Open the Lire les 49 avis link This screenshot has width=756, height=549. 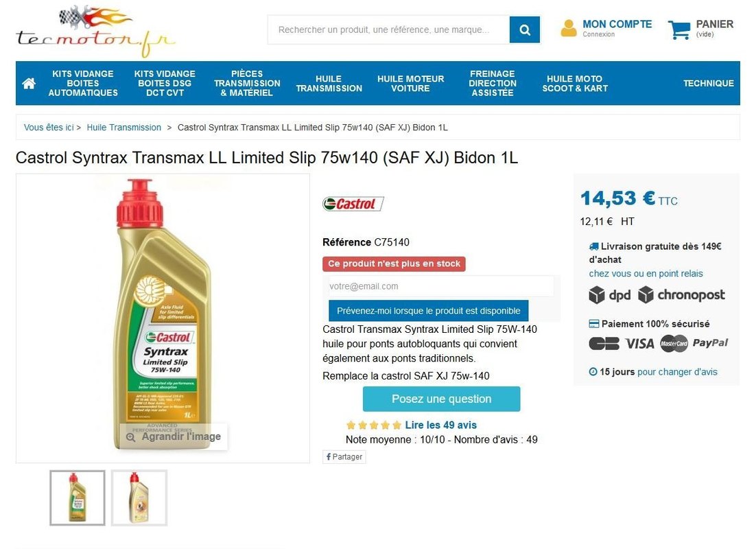440,425
